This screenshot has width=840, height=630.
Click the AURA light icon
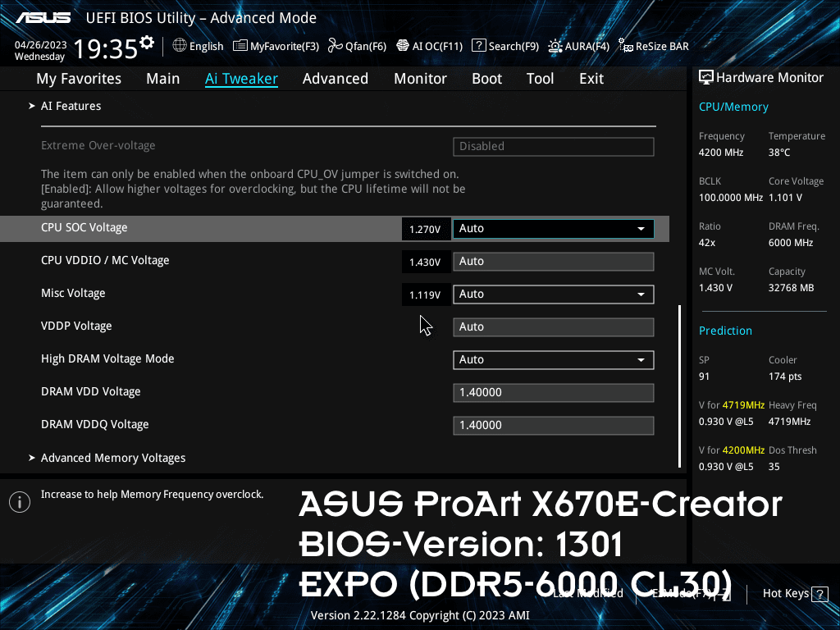555,47
